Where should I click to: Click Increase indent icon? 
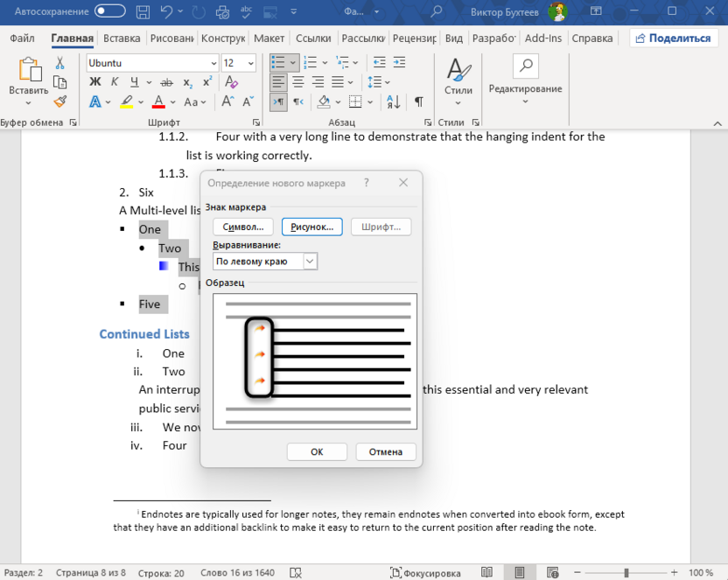point(399,62)
